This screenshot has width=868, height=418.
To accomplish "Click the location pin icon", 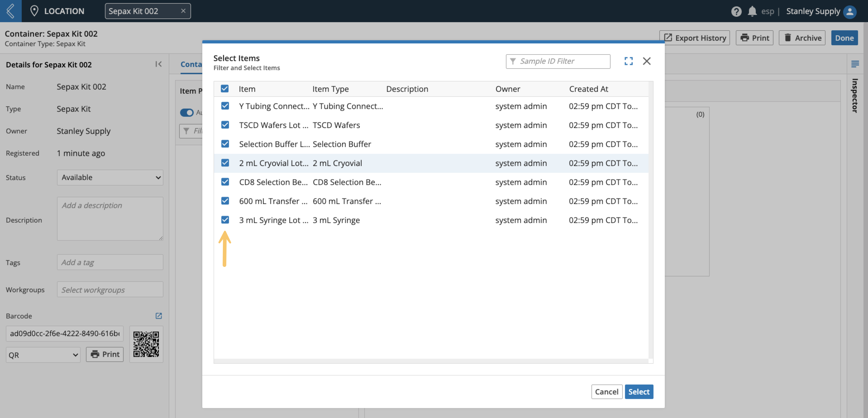I will (x=34, y=11).
